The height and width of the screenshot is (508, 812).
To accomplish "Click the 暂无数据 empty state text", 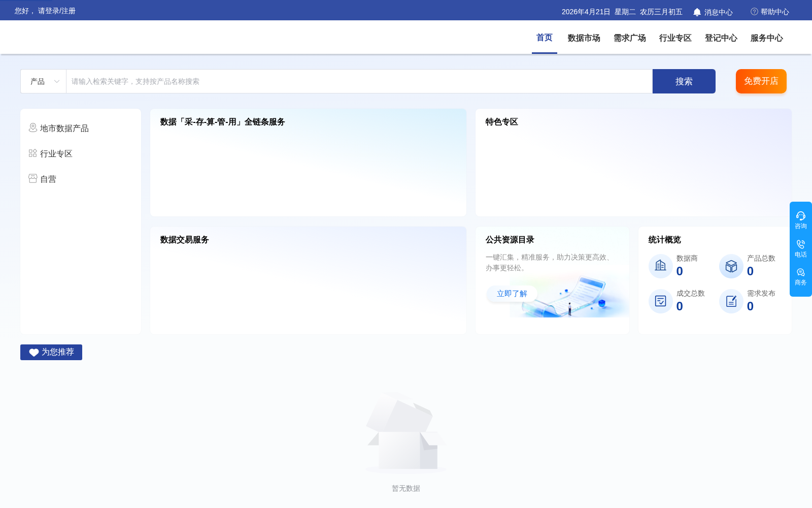I will [x=406, y=488].
